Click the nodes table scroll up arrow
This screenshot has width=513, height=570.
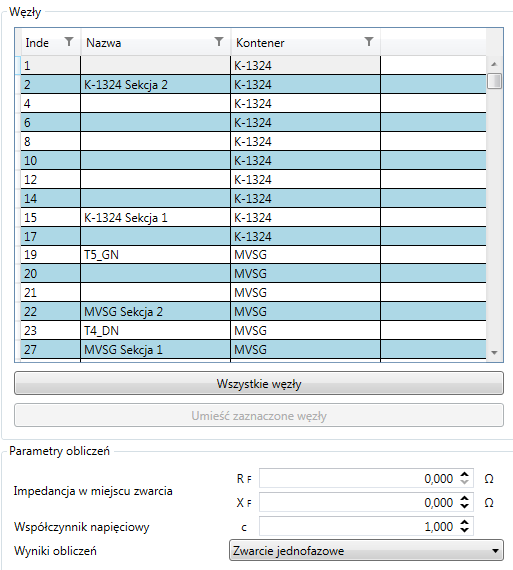click(x=494, y=64)
